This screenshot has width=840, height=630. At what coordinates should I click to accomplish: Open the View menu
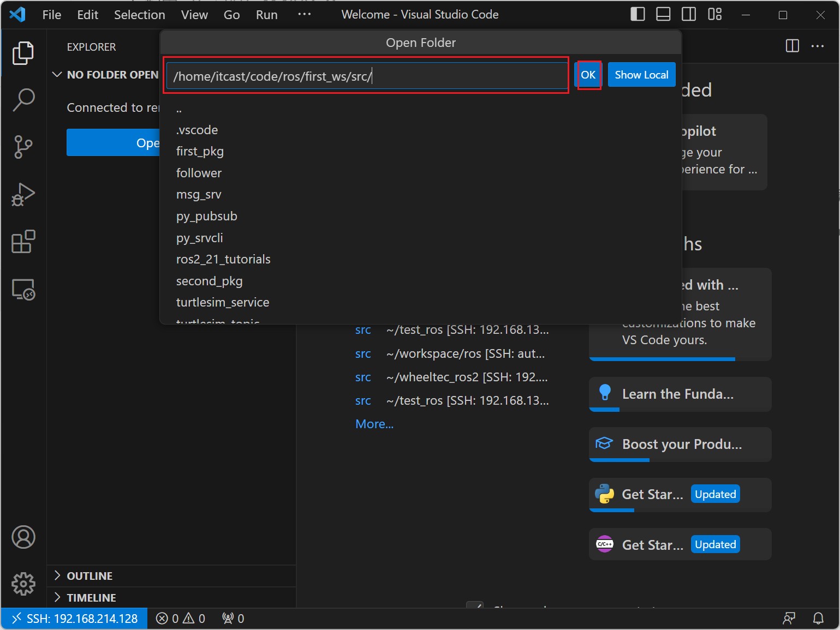coord(194,15)
